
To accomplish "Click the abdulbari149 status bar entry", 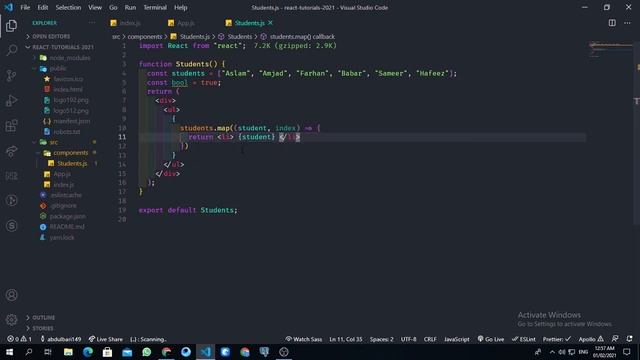I will pos(60,339).
